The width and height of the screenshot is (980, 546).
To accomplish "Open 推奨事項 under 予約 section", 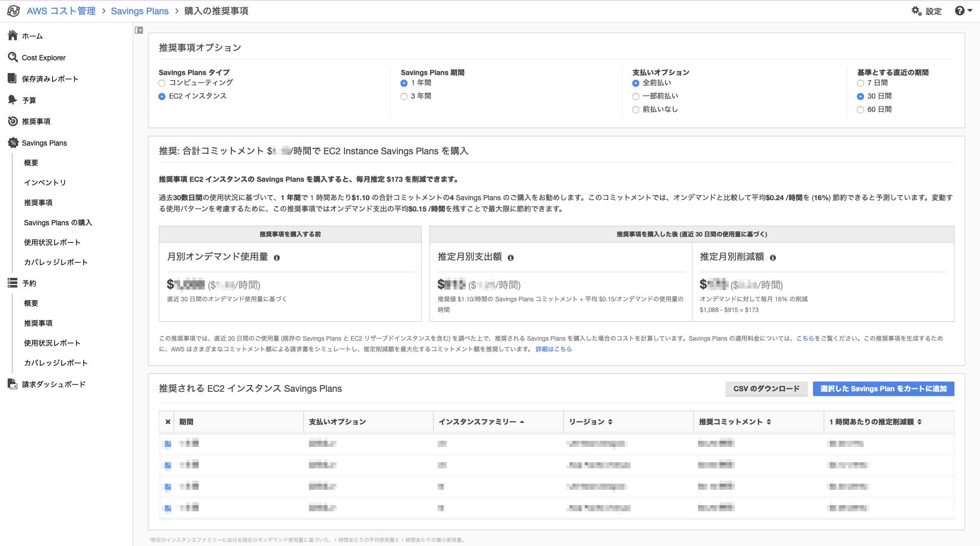I will click(x=38, y=323).
